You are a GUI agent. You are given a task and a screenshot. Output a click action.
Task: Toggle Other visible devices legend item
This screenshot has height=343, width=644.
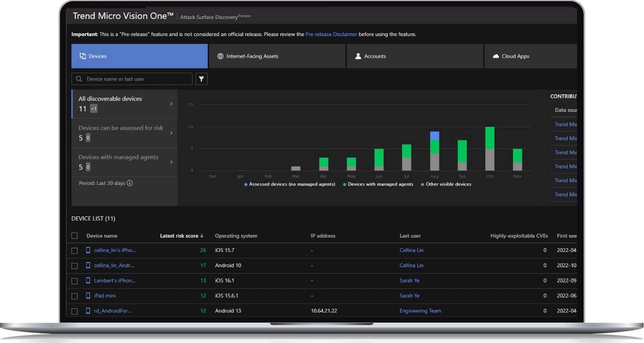point(446,184)
